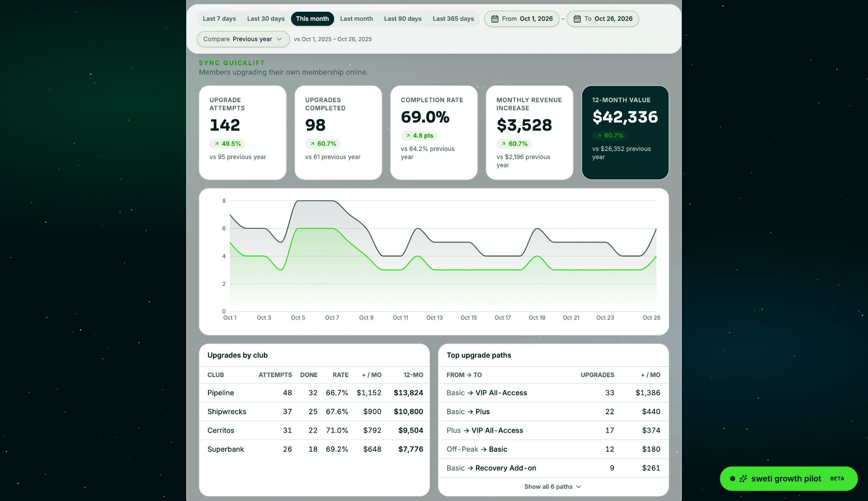Click the Upgrades by club heading
The height and width of the screenshot is (501, 868).
point(237,355)
